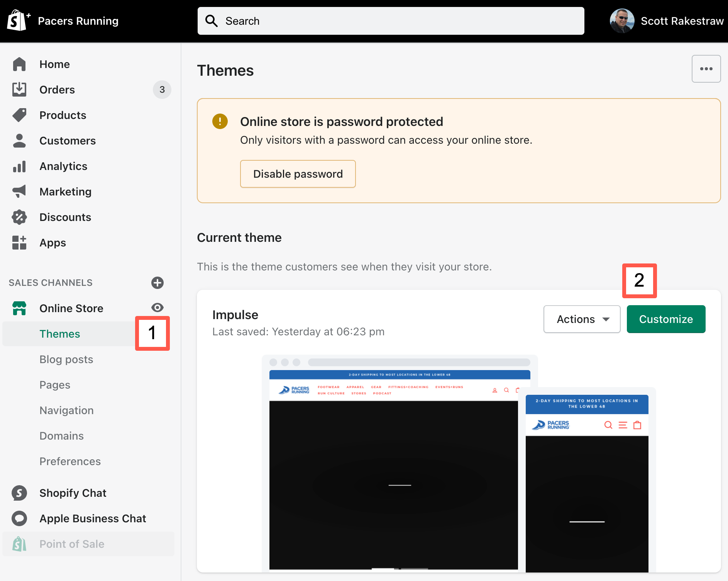Image resolution: width=728 pixels, height=581 pixels.
Task: Open Analytics from the sidebar
Action: tap(63, 166)
